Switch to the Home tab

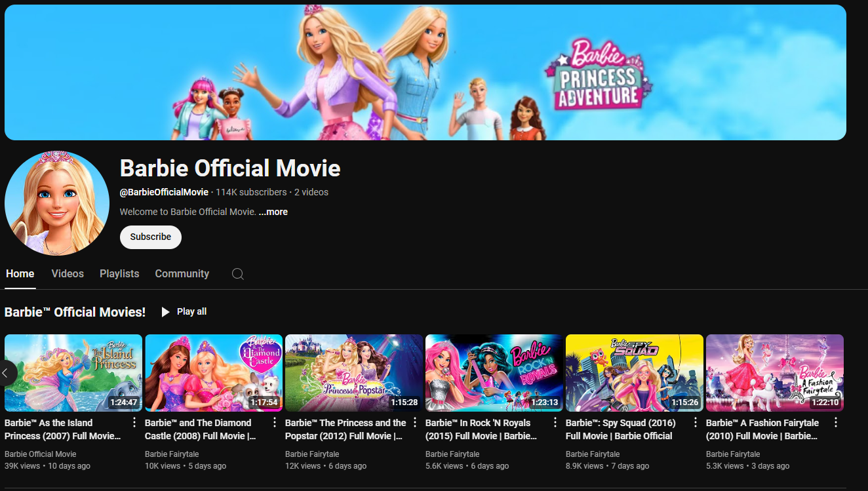tap(20, 274)
